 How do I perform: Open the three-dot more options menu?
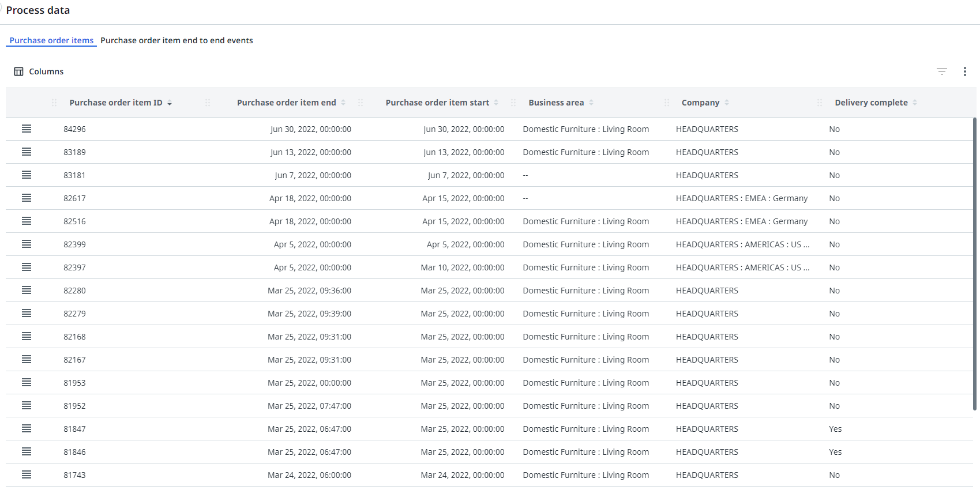coord(964,71)
